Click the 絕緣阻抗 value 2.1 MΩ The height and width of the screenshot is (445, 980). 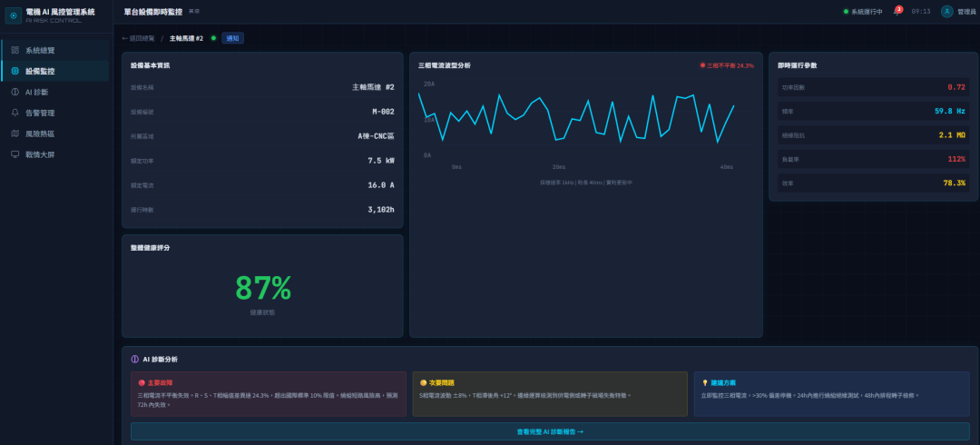point(952,134)
